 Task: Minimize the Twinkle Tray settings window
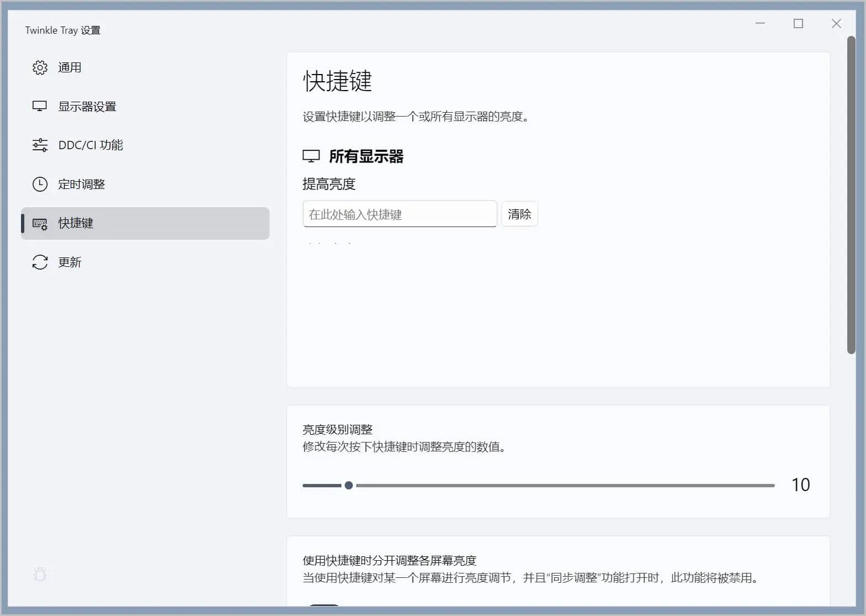(x=760, y=23)
